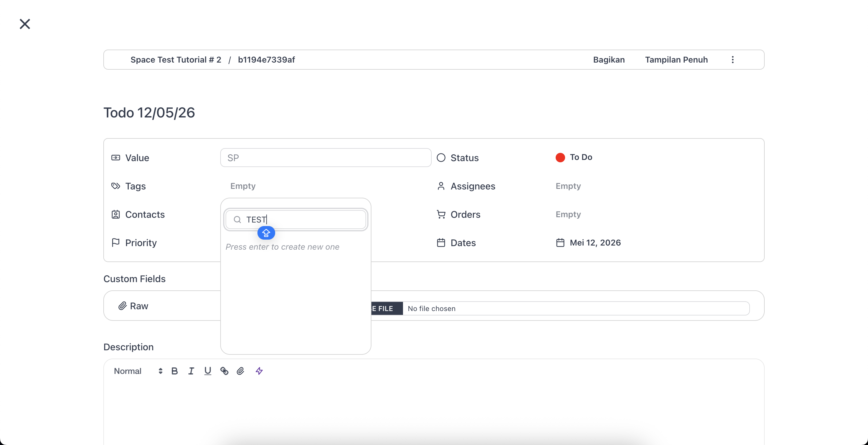Image resolution: width=868 pixels, height=445 pixels.
Task: Click the TEST tag search field
Action: (296, 220)
